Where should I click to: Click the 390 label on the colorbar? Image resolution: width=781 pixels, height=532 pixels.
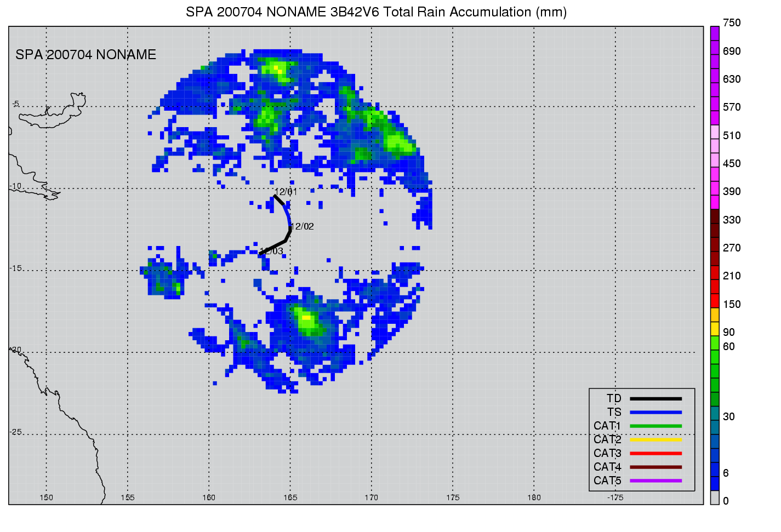pos(732,191)
